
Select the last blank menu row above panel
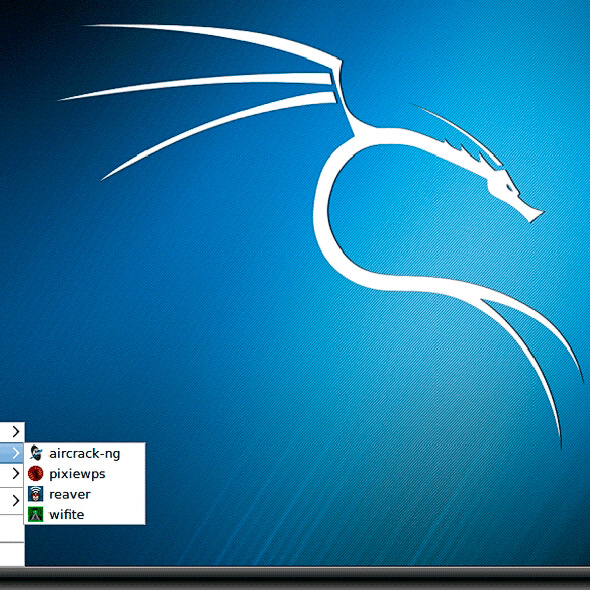coord(12,554)
